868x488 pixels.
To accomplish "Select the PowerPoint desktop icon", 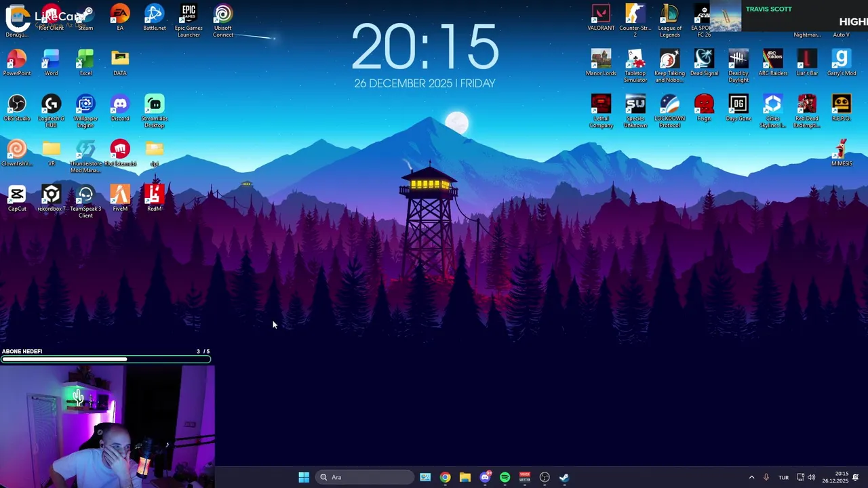I will coord(17,63).
